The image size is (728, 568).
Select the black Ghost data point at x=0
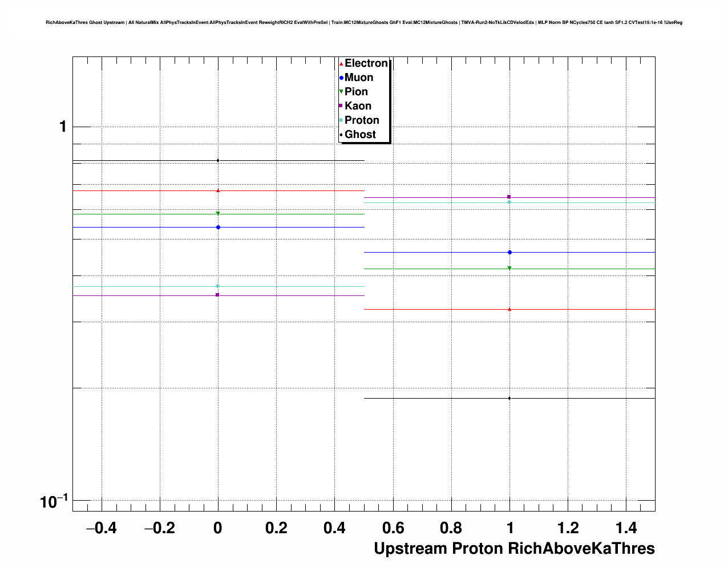click(218, 160)
